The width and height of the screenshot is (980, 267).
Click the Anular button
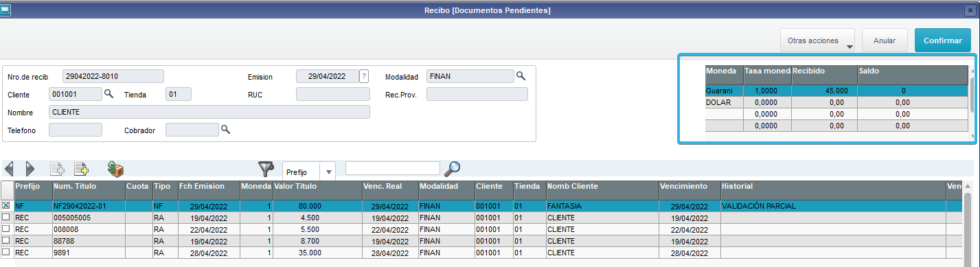coord(885,40)
